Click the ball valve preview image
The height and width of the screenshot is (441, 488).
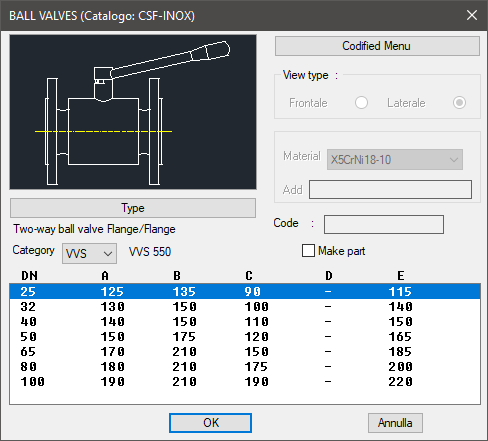pos(133,112)
